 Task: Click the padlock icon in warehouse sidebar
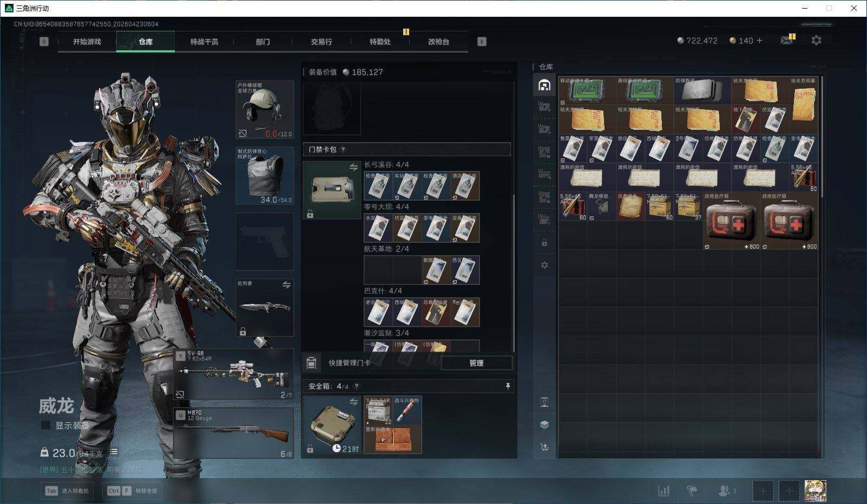(x=544, y=243)
